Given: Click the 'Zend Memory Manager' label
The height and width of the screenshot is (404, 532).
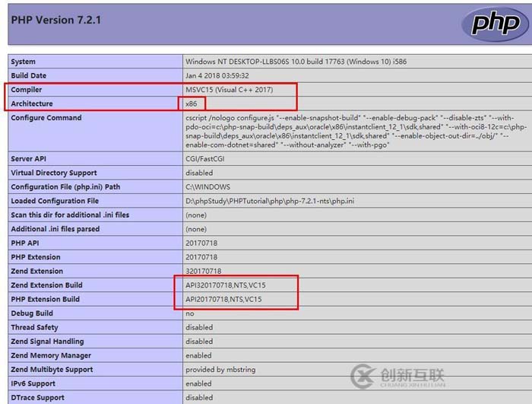Looking at the screenshot, I should click(x=51, y=355).
